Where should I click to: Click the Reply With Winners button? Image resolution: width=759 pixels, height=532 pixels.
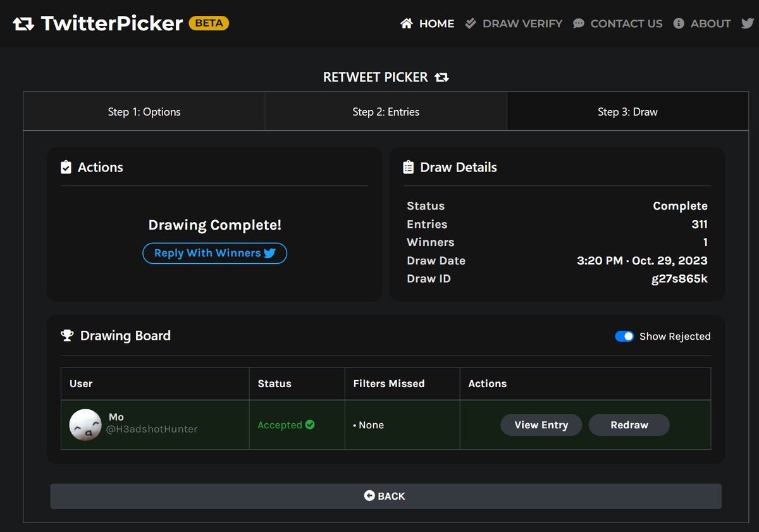tap(214, 253)
